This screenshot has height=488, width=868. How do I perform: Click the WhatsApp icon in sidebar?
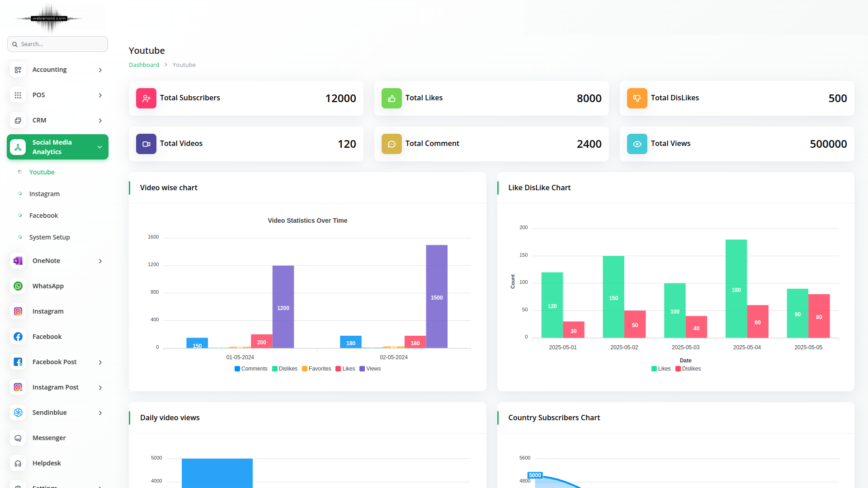pyautogui.click(x=18, y=286)
